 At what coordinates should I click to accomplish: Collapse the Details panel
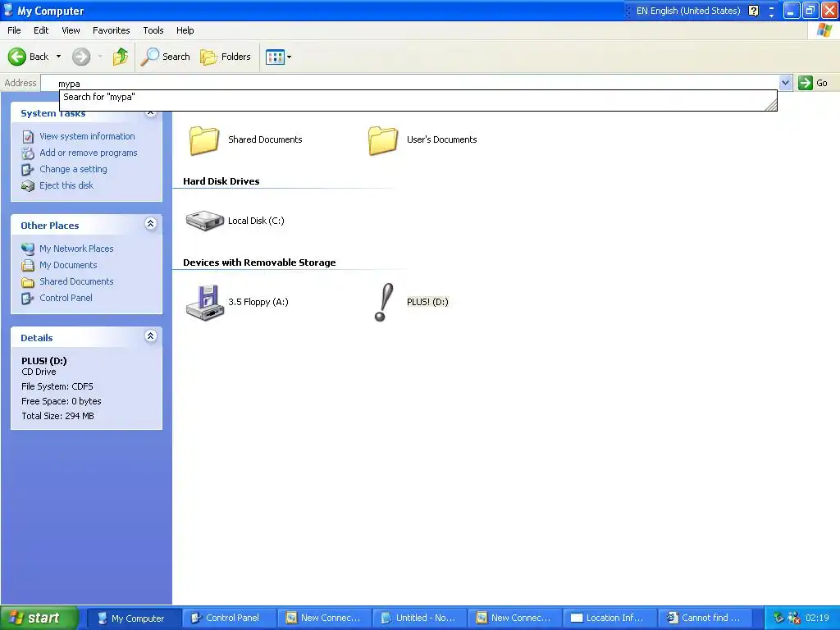point(151,336)
